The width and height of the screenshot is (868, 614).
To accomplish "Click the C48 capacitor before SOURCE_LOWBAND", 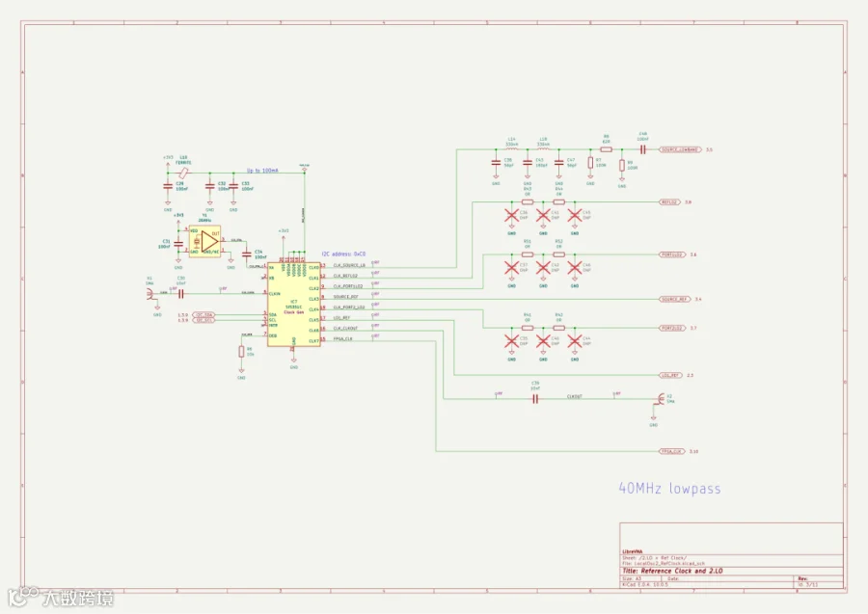I will [642, 149].
